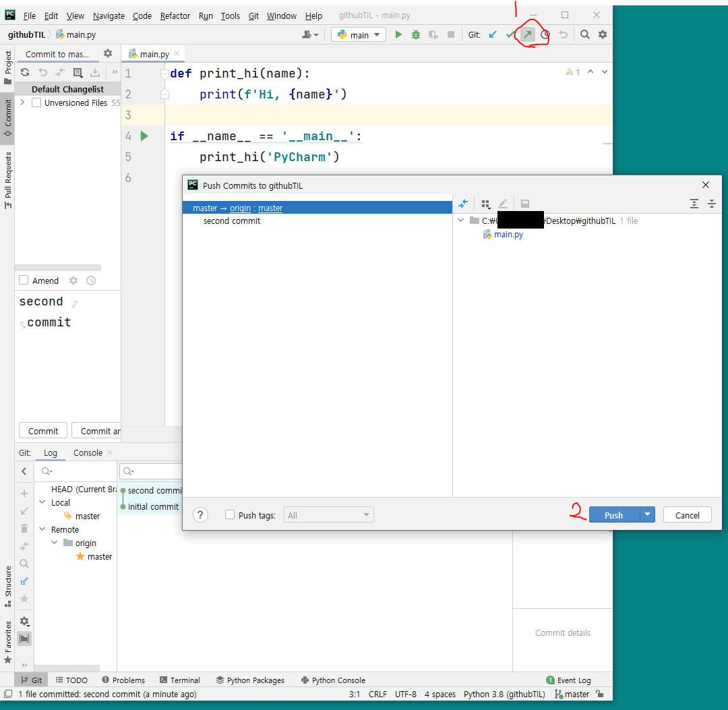
Task: Show Git history clock icon
Action: (x=545, y=34)
